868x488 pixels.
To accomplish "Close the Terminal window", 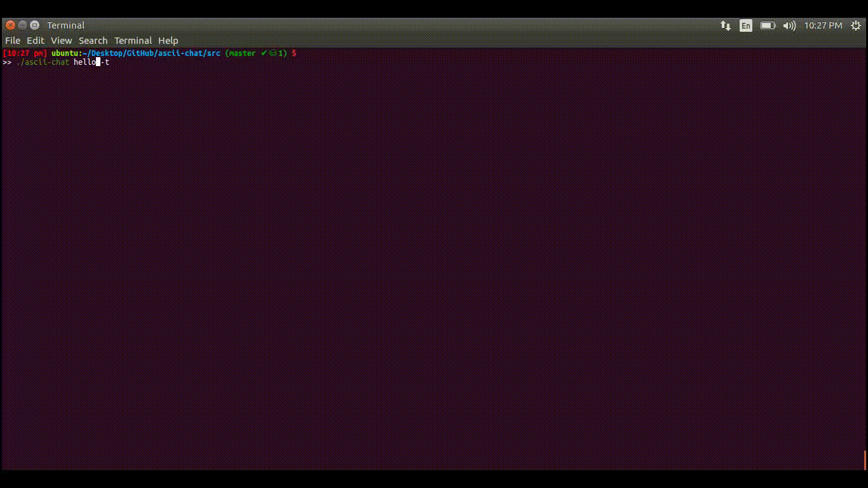I will coord(10,25).
